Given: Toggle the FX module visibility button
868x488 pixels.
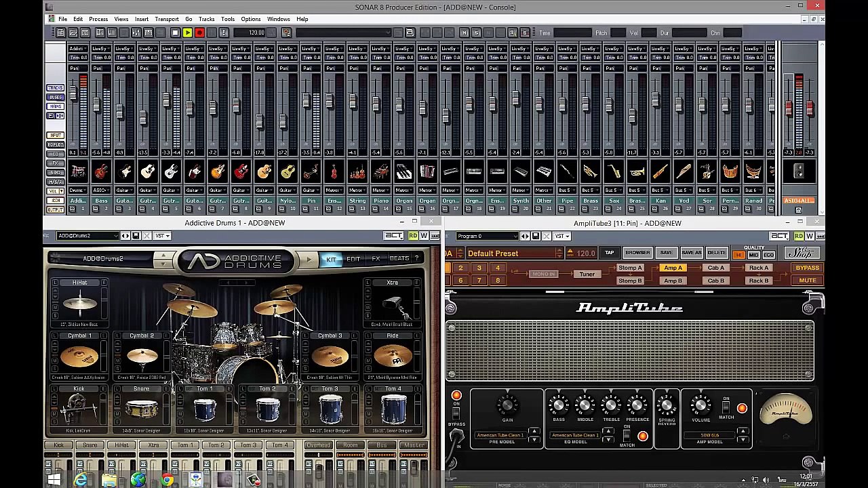Looking at the screenshot, I should 55,163.
